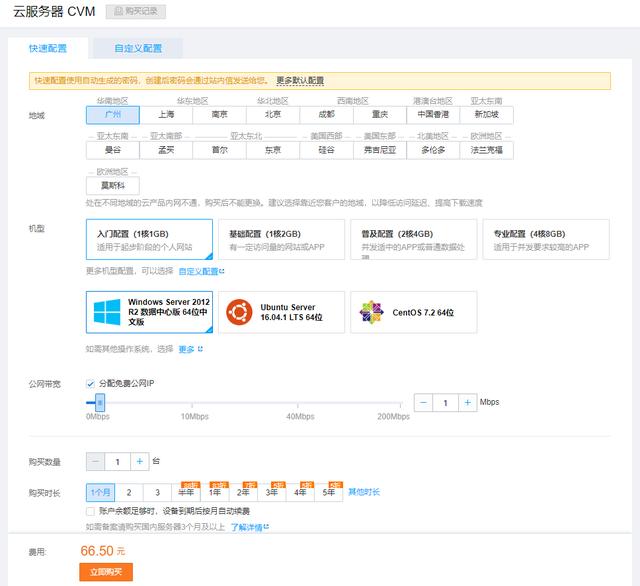Click the bandwidth slider handle

click(100, 403)
